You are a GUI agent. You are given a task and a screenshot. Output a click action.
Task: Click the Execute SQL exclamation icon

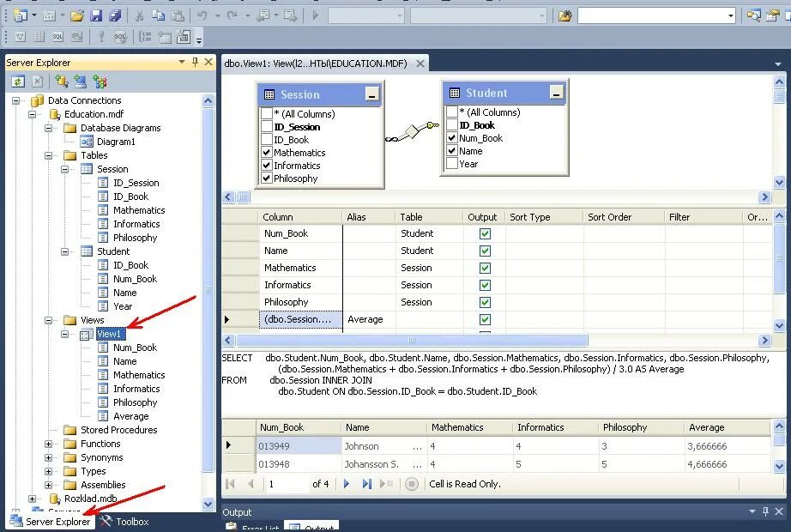pyautogui.click(x=101, y=36)
